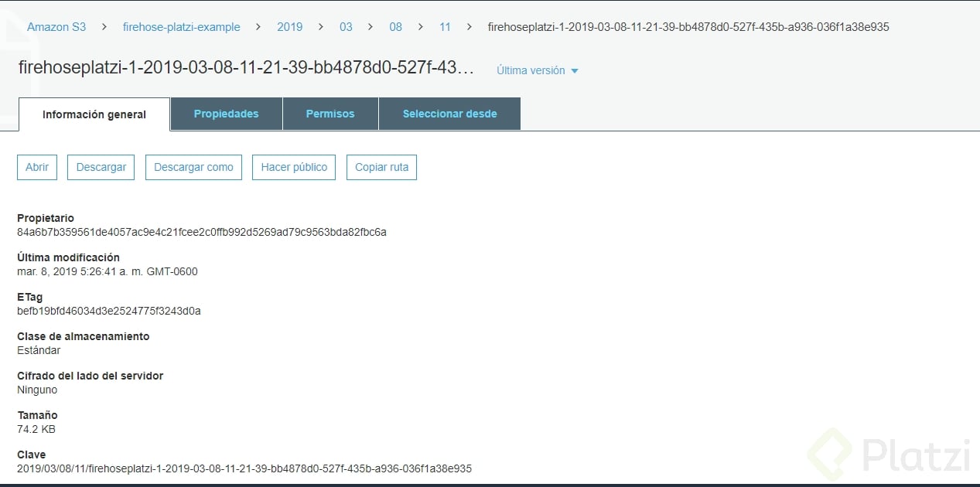Select the ETag value befb19bfd46034d3e2524775f3243d0a
The height and width of the screenshot is (487, 980).
tap(109, 311)
